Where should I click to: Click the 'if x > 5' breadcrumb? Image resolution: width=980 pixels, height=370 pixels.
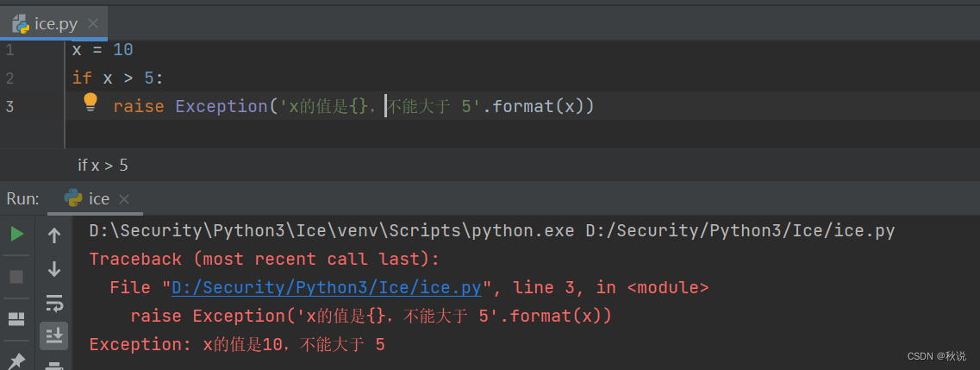(x=103, y=166)
